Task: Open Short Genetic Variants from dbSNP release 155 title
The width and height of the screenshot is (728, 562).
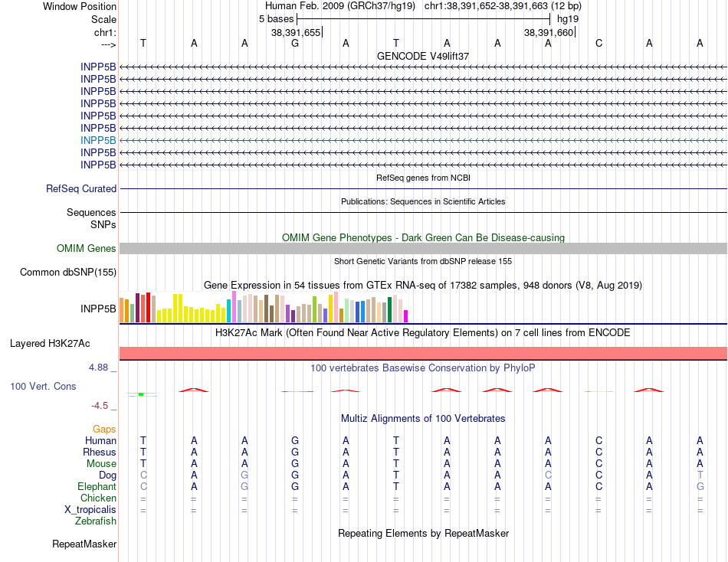Action: [x=423, y=261]
